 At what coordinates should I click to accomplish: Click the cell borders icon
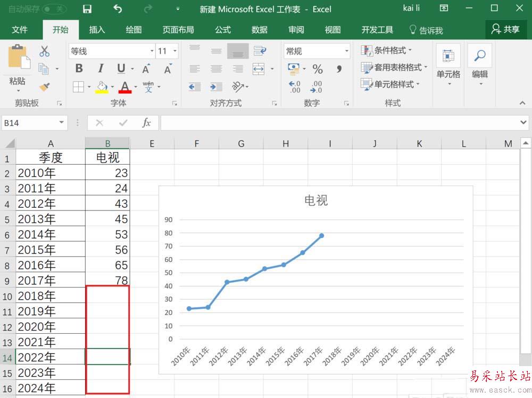pos(78,87)
